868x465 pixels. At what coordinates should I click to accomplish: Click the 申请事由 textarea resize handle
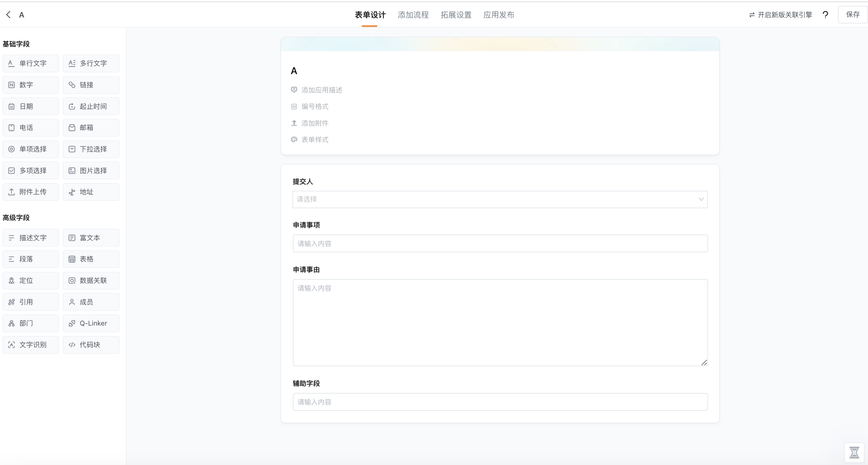pos(704,362)
